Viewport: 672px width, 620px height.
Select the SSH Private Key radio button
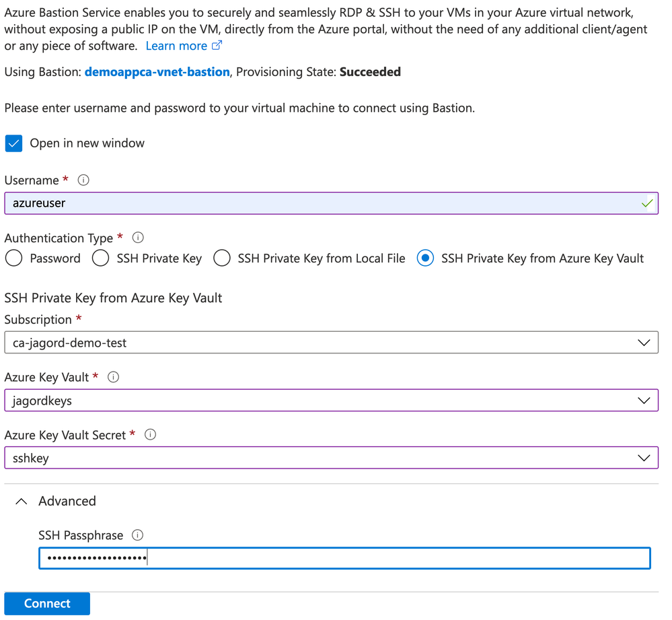pyautogui.click(x=100, y=258)
